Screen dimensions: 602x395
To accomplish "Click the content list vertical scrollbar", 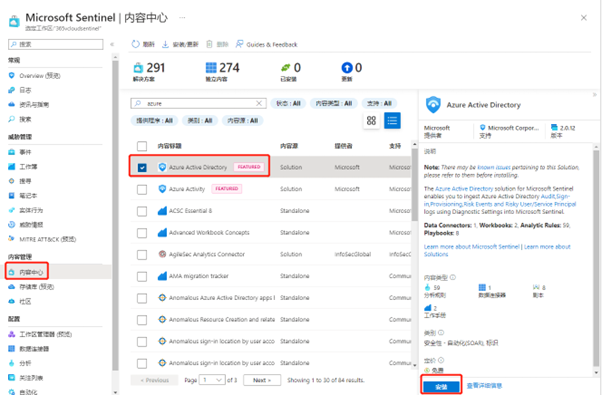I will coord(414,184).
